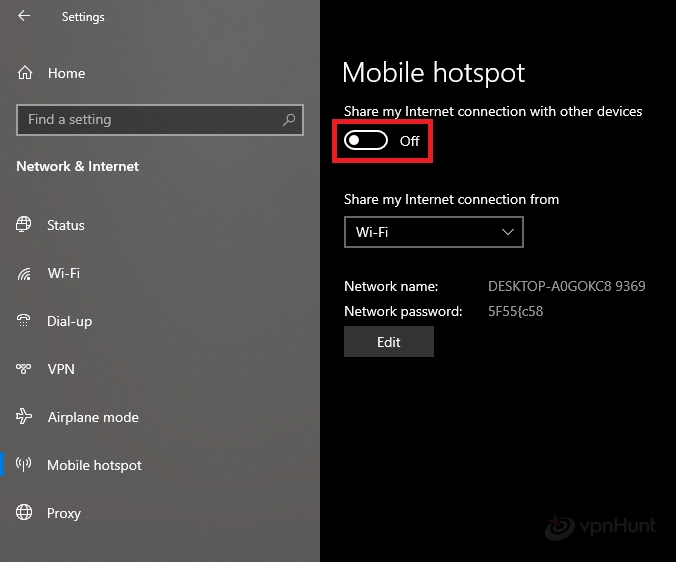
Task: Open VPN via its icon
Action: click(x=24, y=368)
